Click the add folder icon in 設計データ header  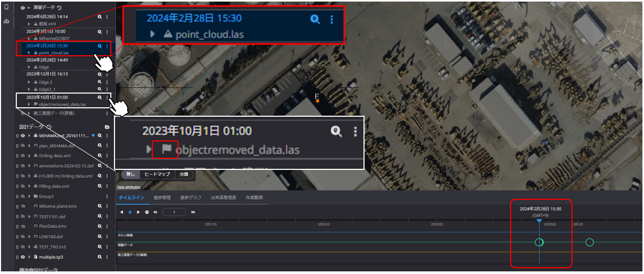(x=107, y=127)
